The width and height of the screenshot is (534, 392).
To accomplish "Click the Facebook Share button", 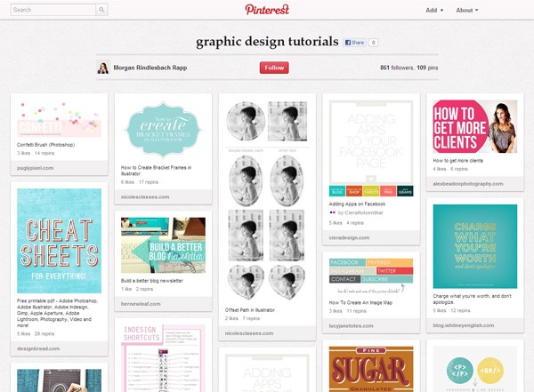I will 355,42.
